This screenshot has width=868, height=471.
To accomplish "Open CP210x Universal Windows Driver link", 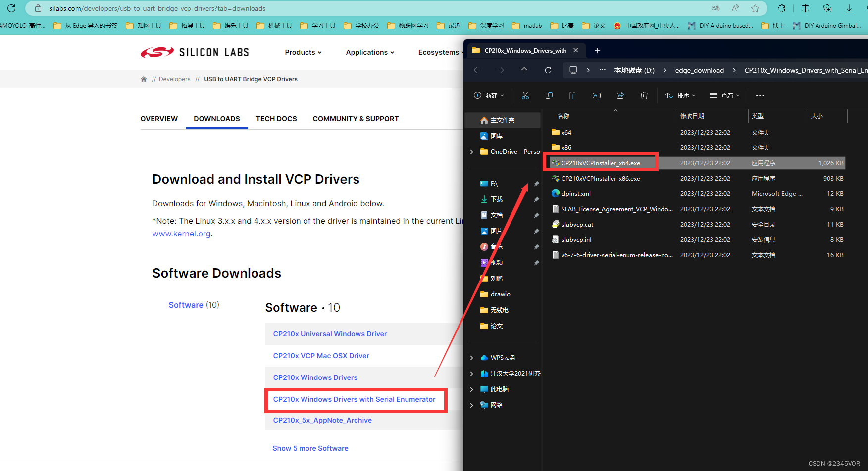I will [x=330, y=334].
